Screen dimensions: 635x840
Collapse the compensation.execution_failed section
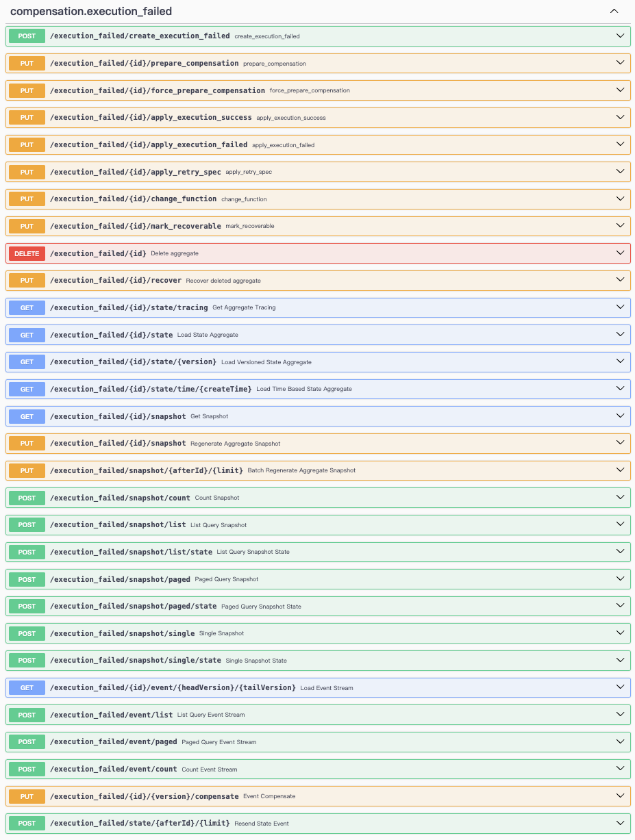[x=614, y=11]
